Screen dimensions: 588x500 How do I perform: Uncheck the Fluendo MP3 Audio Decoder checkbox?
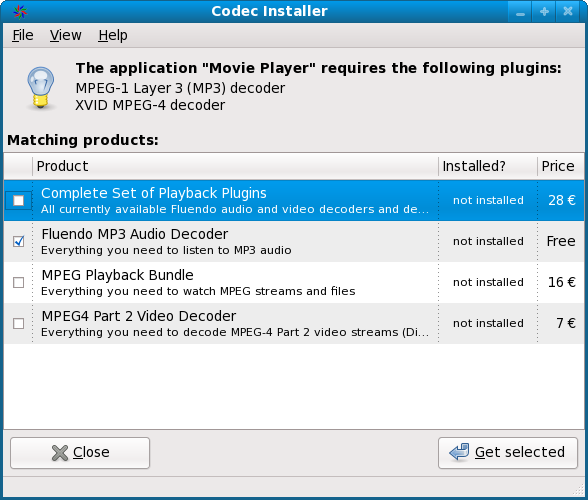18,241
